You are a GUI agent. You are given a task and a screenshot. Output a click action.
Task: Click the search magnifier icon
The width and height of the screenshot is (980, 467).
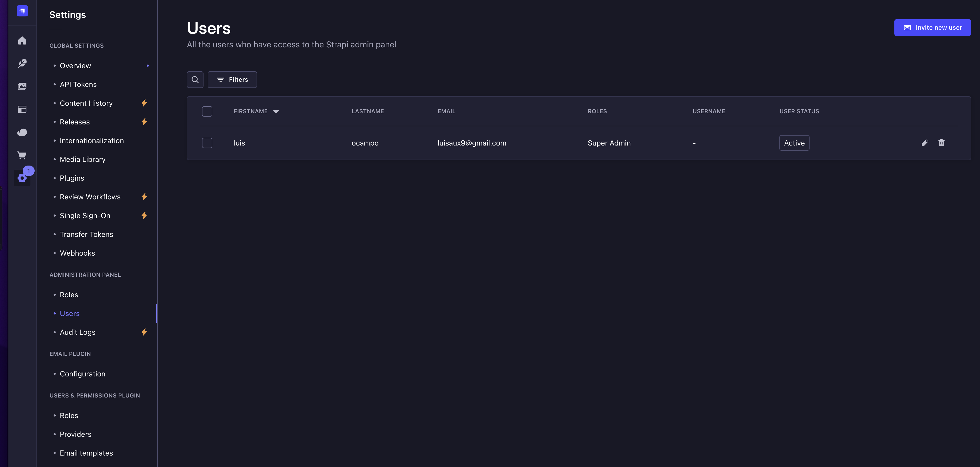click(x=195, y=80)
